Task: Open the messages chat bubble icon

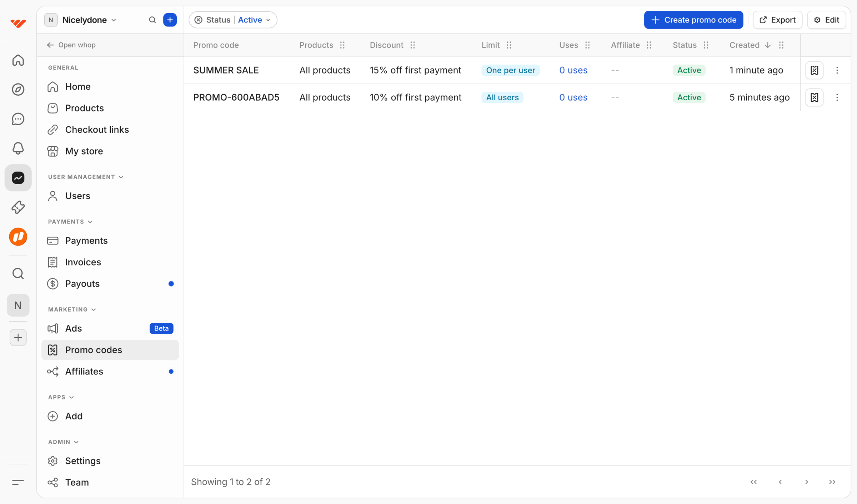Action: [18, 119]
